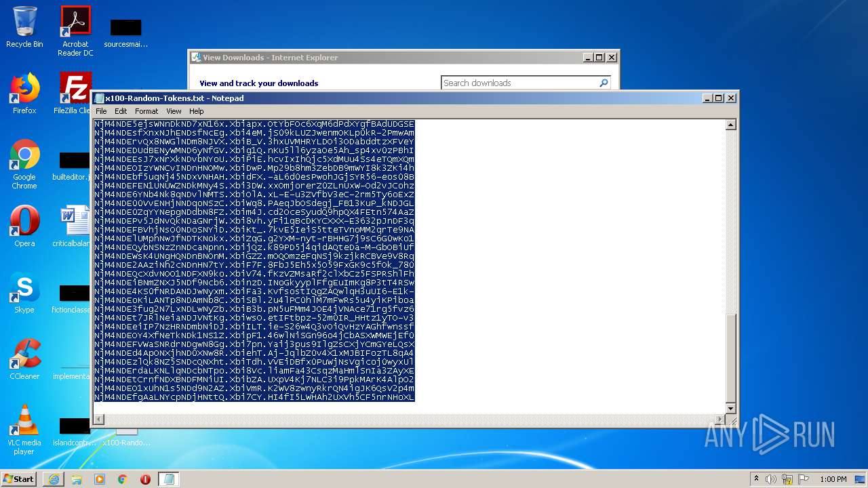Screen dimensions: 868x488
Task: Click the network tray icon
Action: 787,479
